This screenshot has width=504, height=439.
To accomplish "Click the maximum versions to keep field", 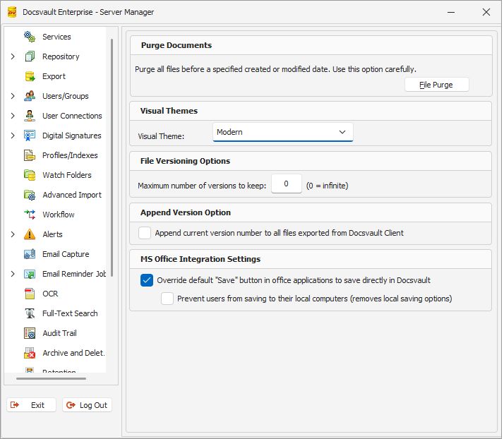I will point(287,184).
